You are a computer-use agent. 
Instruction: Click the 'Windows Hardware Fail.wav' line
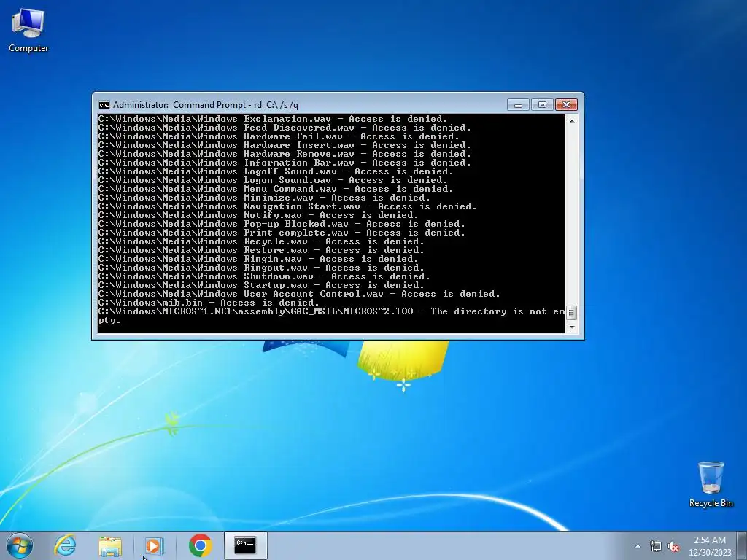[x=279, y=136]
